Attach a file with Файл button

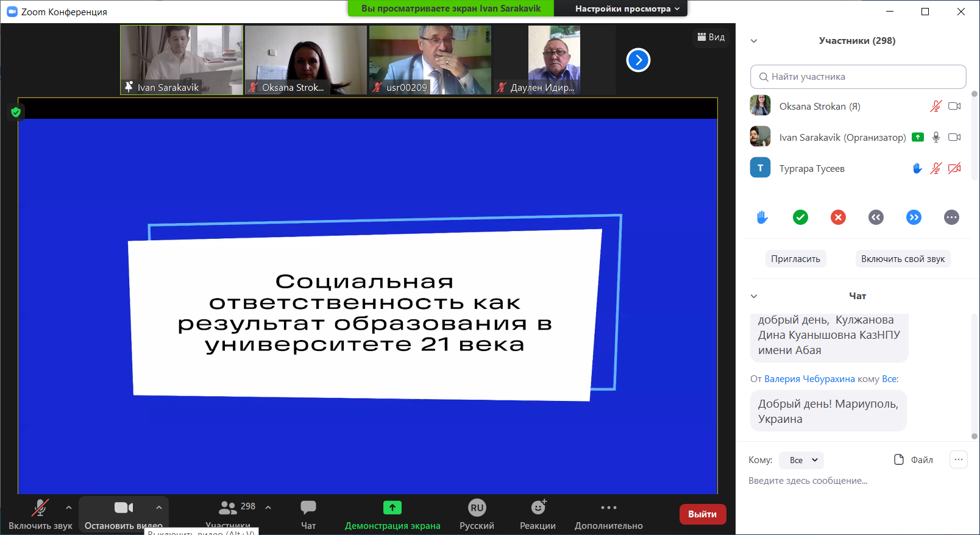(x=914, y=459)
